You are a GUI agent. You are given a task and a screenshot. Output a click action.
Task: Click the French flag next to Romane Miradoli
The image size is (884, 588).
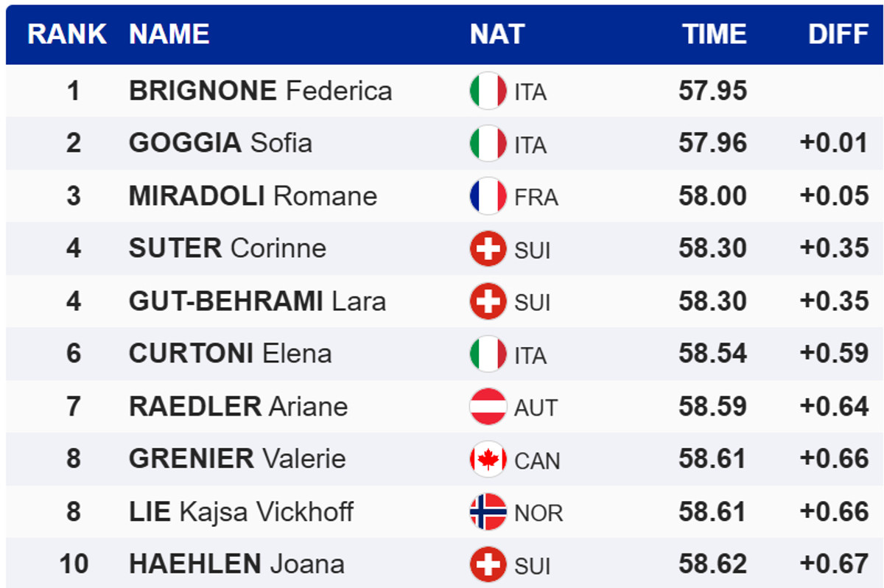point(488,197)
